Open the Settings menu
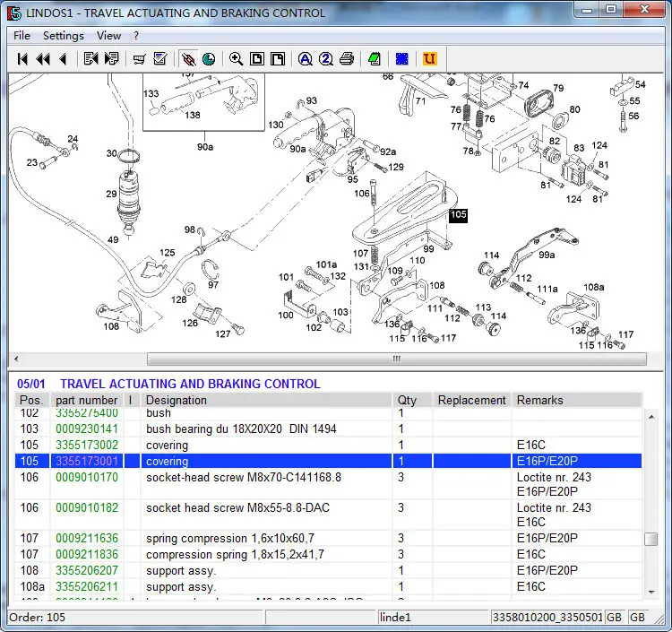672x632 pixels. (x=64, y=36)
